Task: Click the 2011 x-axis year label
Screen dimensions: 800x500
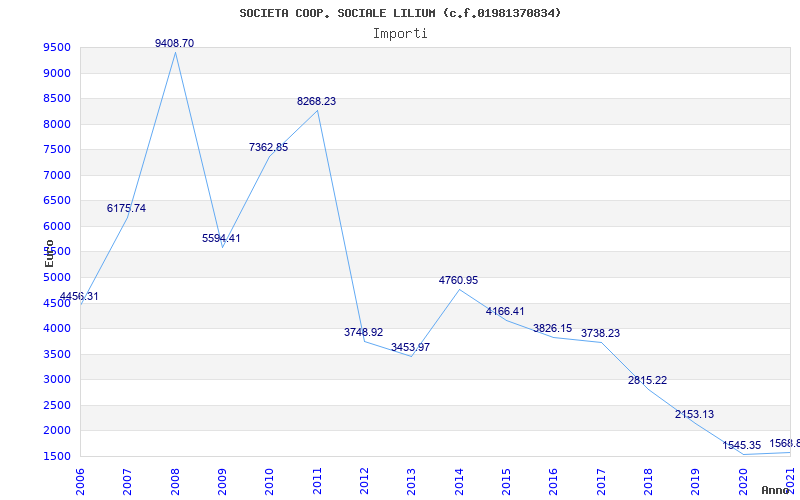Action: [x=317, y=483]
